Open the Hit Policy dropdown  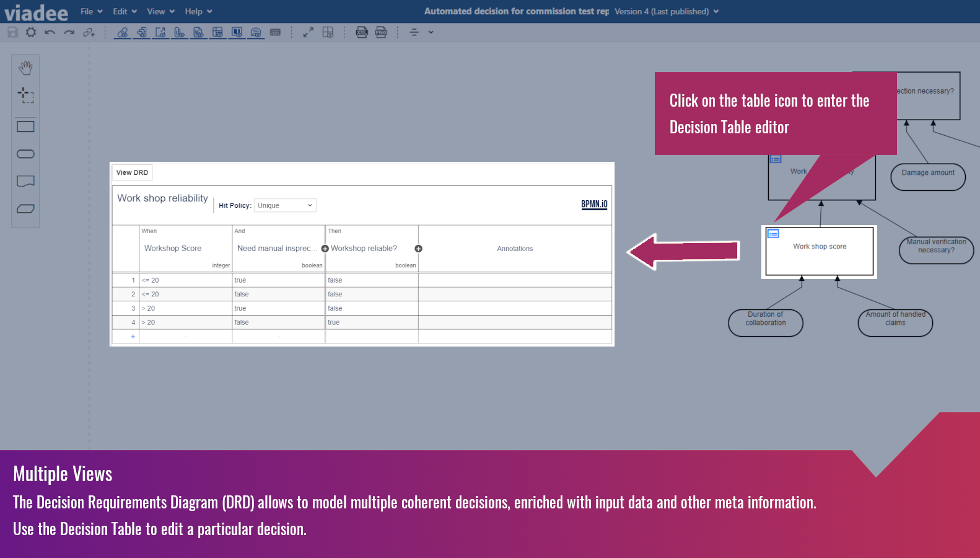pos(285,205)
